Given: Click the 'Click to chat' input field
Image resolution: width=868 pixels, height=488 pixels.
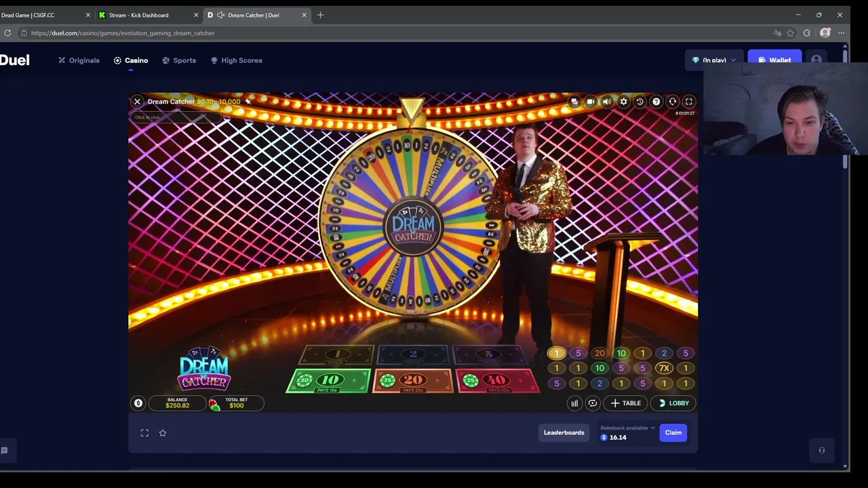Looking at the screenshot, I should (176, 117).
